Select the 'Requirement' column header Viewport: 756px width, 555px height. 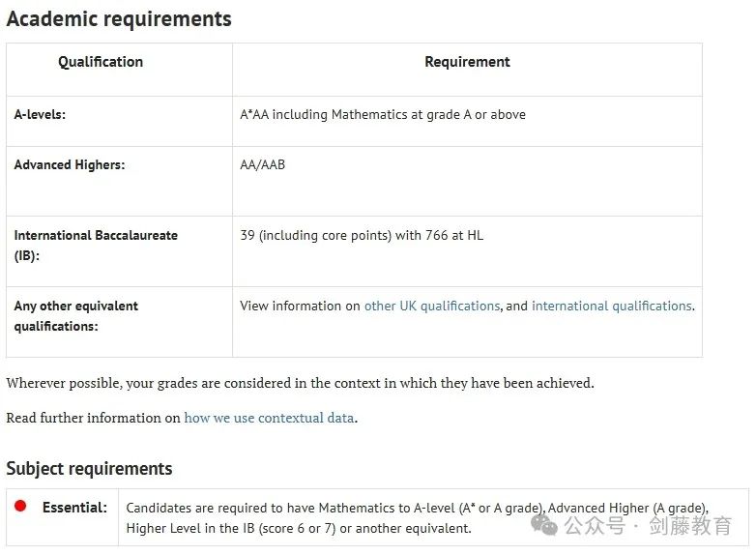pyautogui.click(x=467, y=62)
